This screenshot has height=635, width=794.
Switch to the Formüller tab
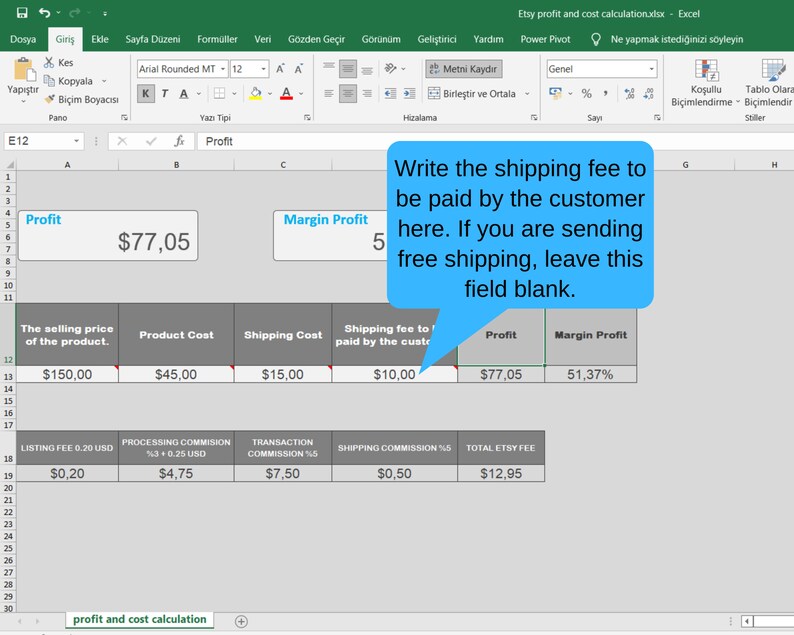(x=217, y=39)
